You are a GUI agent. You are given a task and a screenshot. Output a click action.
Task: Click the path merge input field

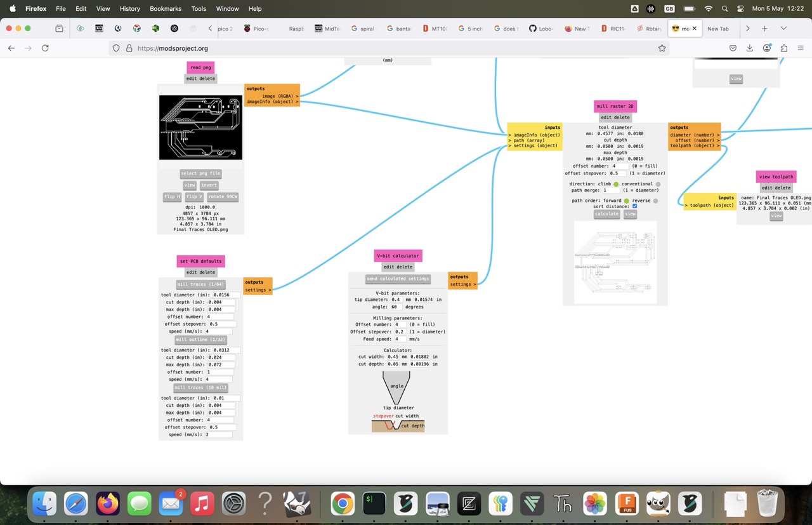pyautogui.click(x=612, y=190)
